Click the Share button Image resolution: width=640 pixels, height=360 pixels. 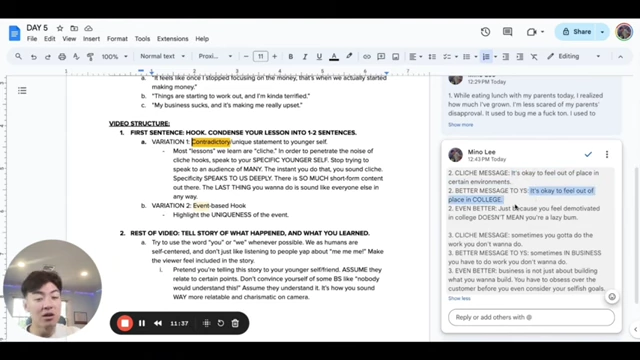(577, 32)
